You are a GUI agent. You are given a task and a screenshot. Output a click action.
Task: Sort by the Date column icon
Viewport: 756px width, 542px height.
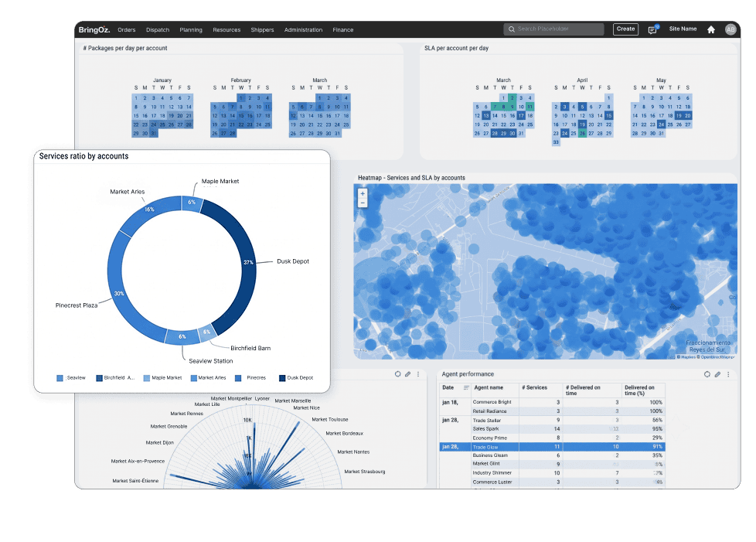466,387
